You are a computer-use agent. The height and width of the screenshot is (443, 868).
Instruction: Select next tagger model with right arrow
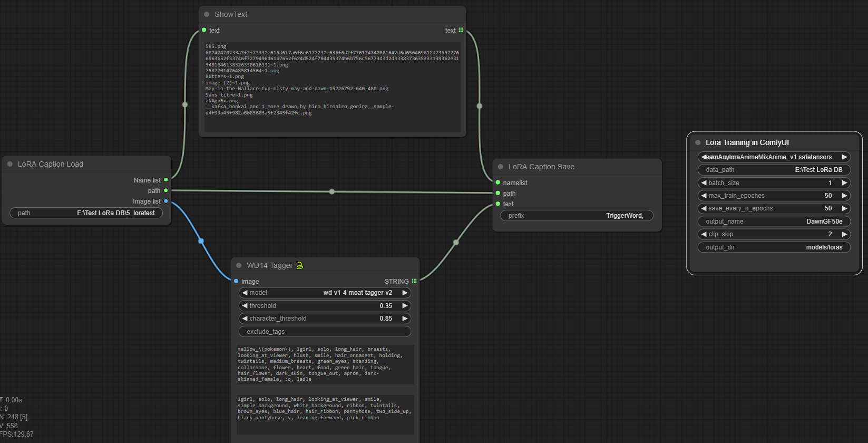coord(405,293)
